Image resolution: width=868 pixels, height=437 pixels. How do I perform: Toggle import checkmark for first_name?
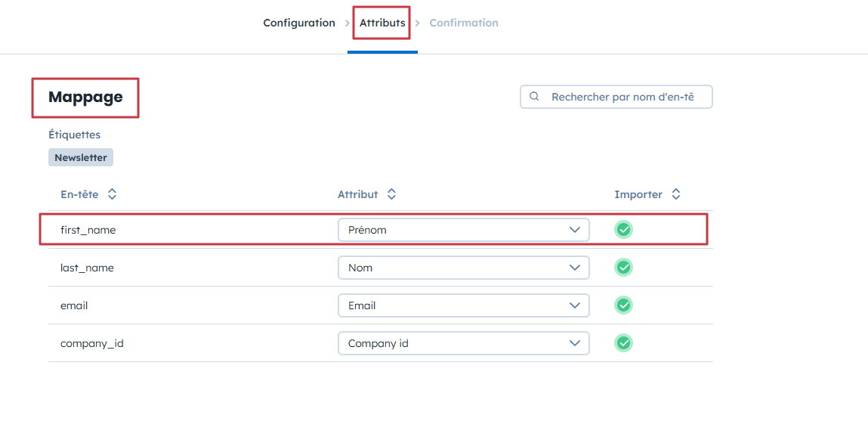click(x=623, y=230)
